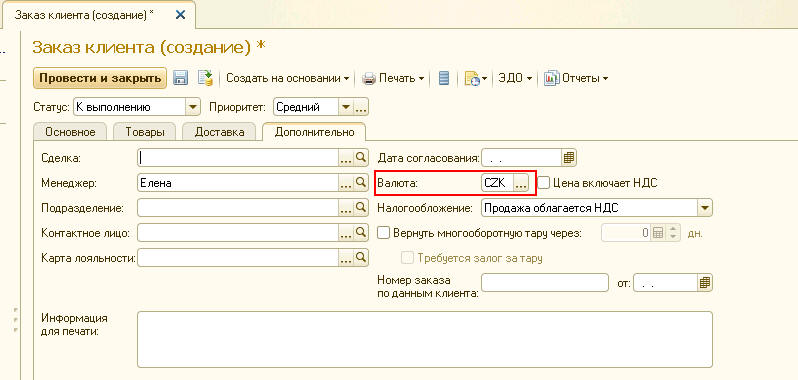Click the magnifier icon for Подразделение

[x=360, y=207]
